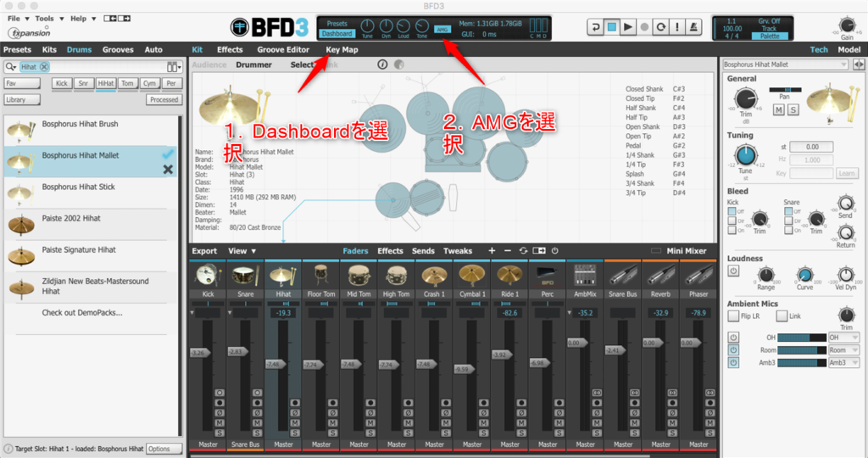
Task: Click the Snare channel volume fader
Action: point(236,351)
